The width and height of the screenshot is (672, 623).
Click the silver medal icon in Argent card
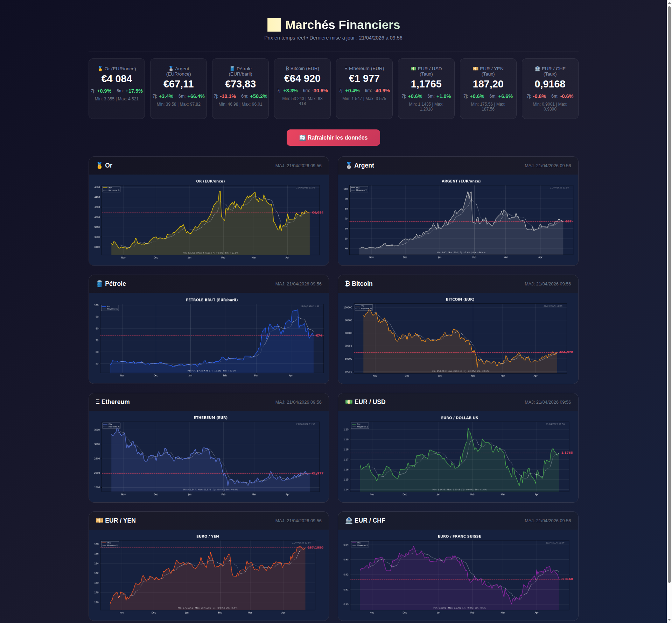click(171, 69)
